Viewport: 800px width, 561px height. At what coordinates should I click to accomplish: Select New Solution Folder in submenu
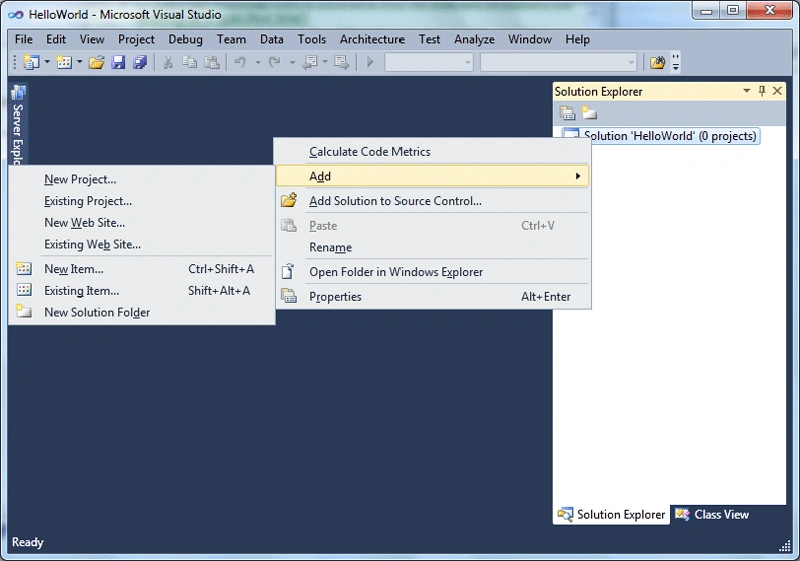point(142,312)
